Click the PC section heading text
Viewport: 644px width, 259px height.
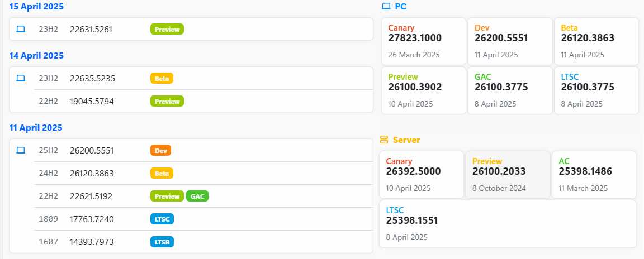401,6
